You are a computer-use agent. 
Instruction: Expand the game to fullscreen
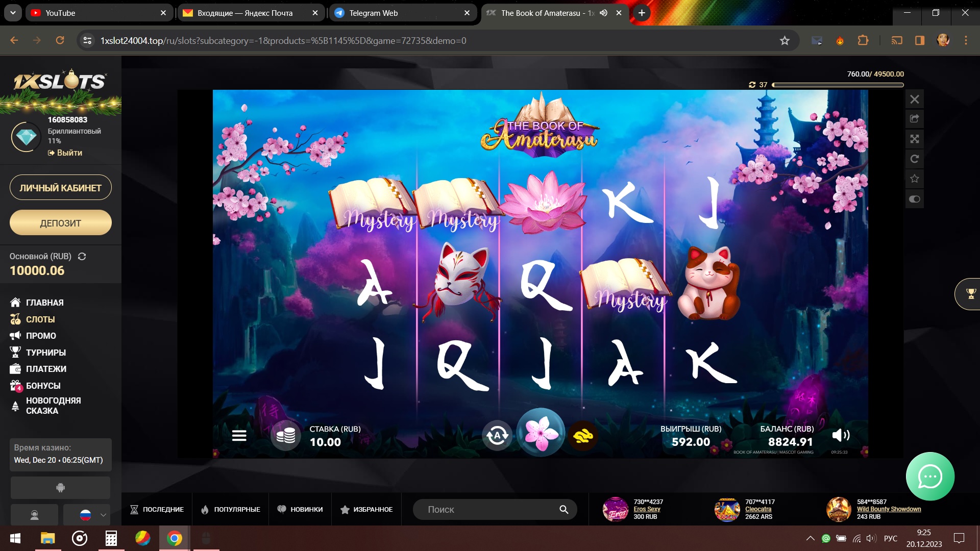coord(914,139)
